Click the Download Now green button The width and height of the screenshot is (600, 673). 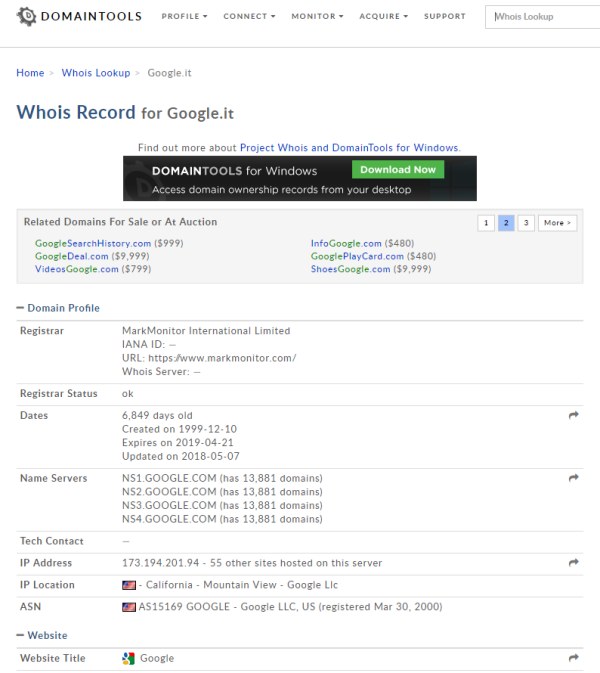pyautogui.click(x=398, y=170)
